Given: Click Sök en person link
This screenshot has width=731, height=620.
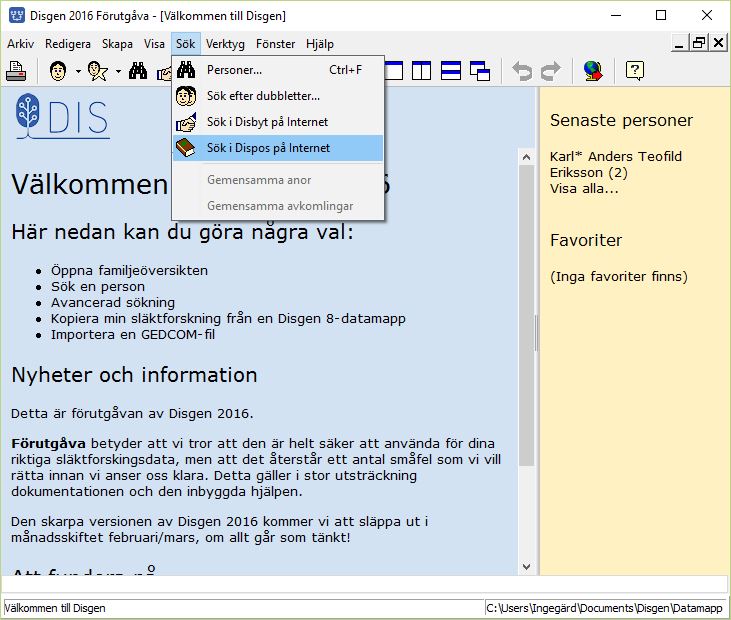Looking at the screenshot, I should pos(98,286).
